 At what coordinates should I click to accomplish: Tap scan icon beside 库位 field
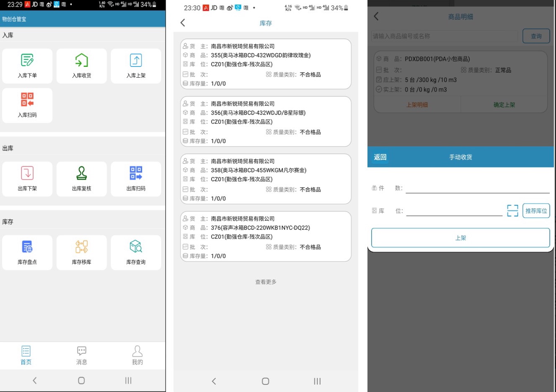tap(513, 211)
